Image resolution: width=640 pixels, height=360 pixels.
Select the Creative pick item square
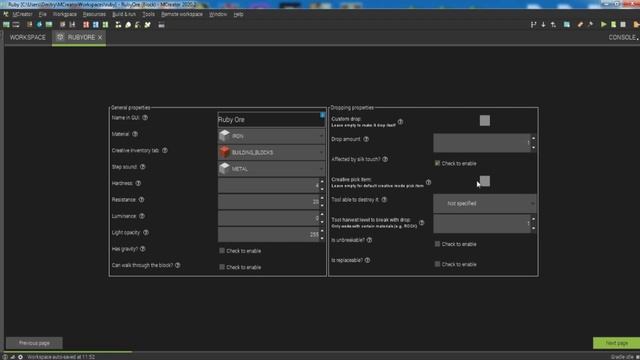[x=485, y=181]
